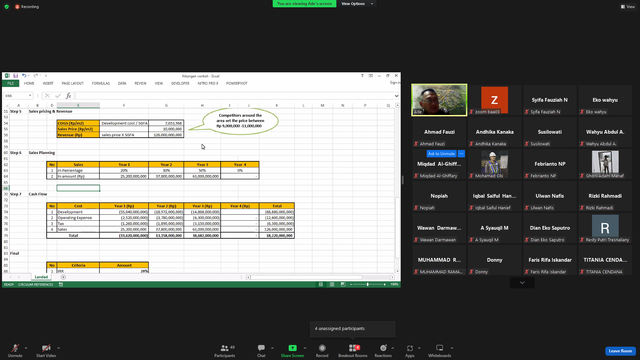This screenshot has width=640, height=360.
Task: Click Excel vertical scrollbar
Action: click(x=398, y=188)
